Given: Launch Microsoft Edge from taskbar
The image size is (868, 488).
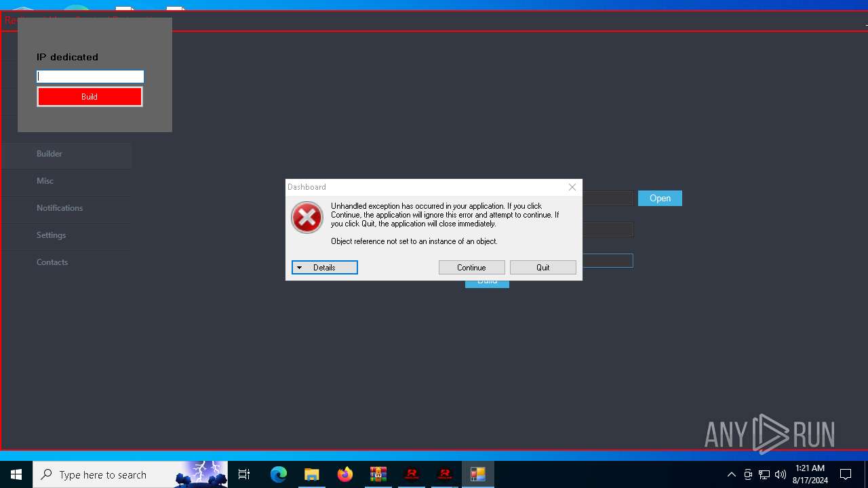Looking at the screenshot, I should 279,474.
